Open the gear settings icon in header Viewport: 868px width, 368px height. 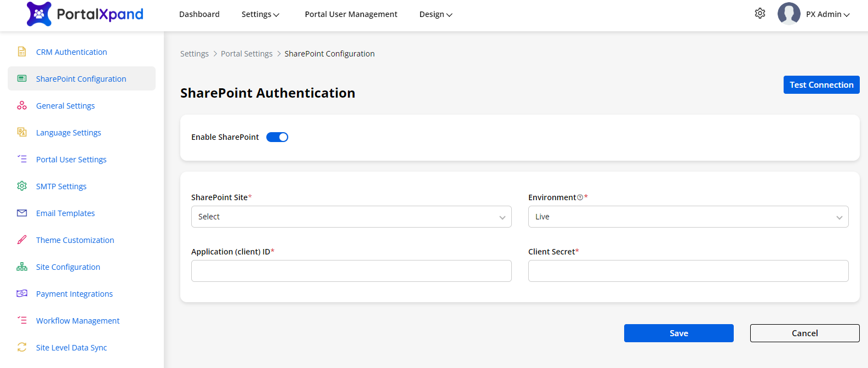[x=759, y=13]
